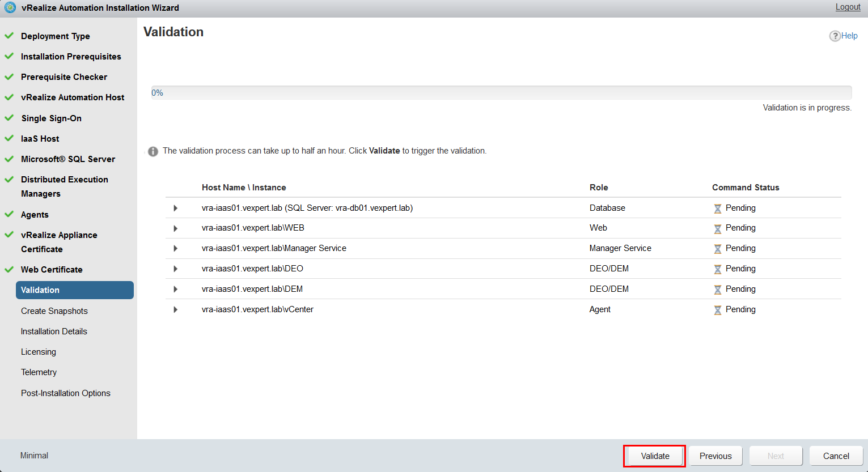
Task: Click 'Pending' status in the Web row
Action: (740, 228)
